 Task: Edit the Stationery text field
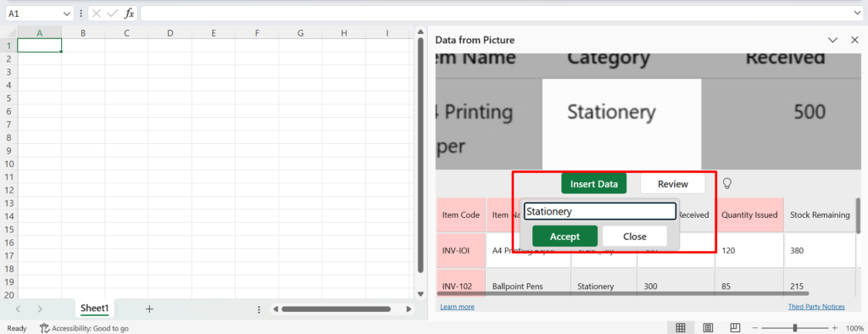click(600, 211)
